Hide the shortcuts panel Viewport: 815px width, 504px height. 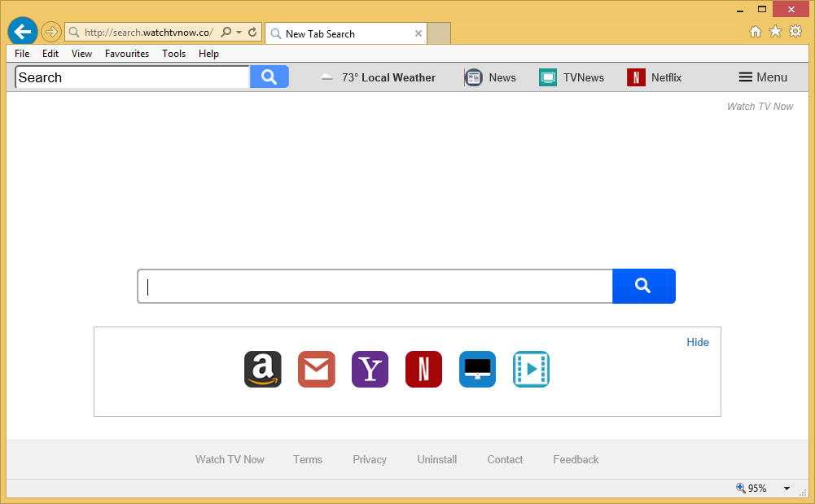click(697, 342)
